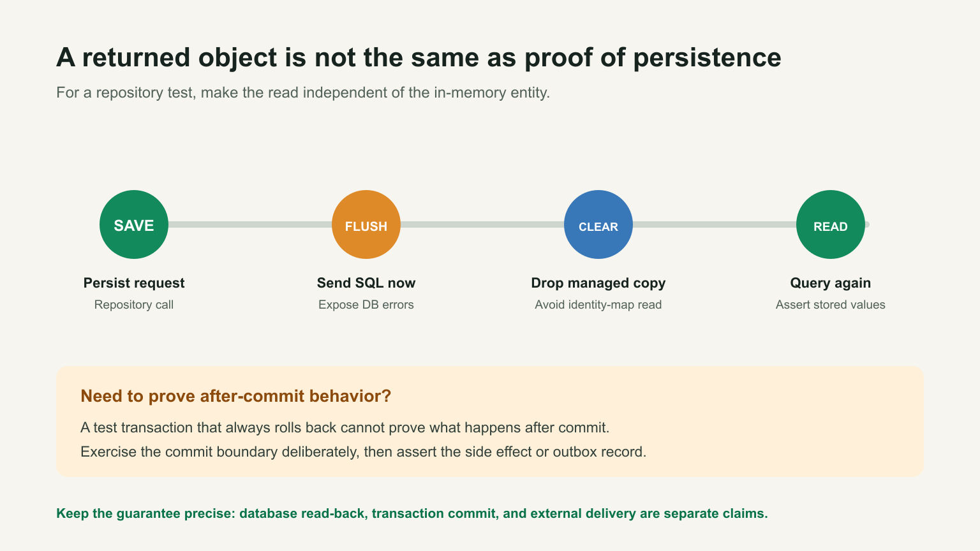This screenshot has width=980, height=551.
Task: Click the 'Avoid identity-map read' caption
Action: 598,305
